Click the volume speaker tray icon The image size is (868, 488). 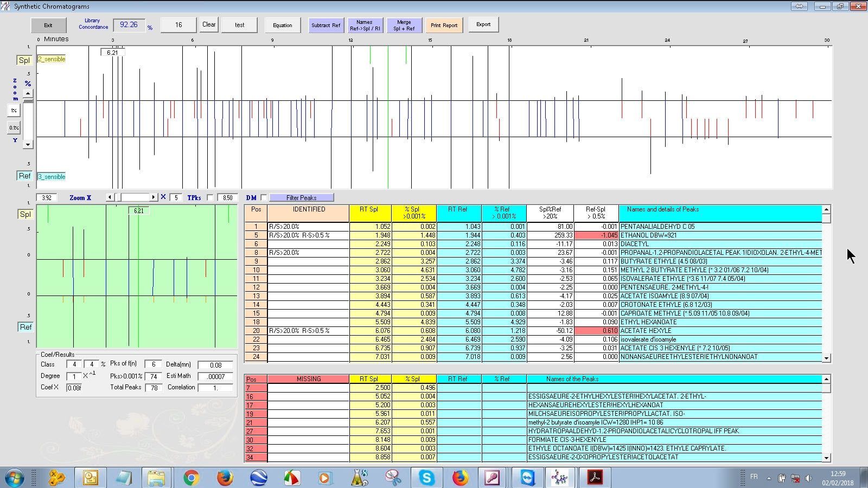point(808,478)
